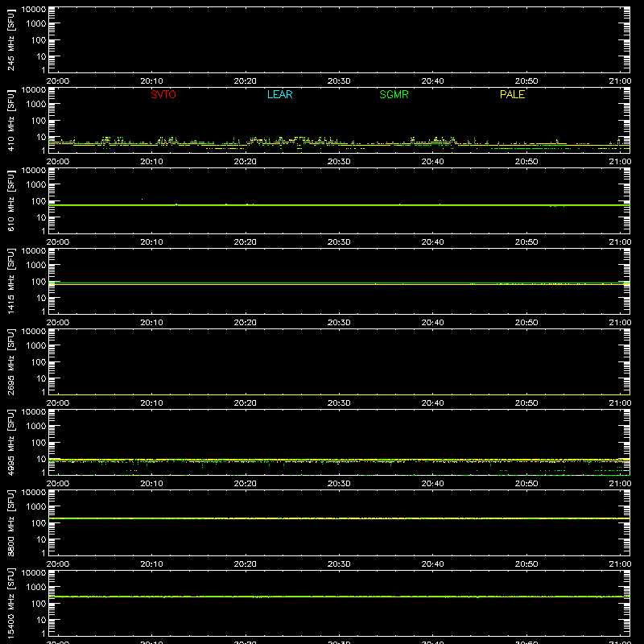
Task: Click the 20:40 time label below 4995 MHz plot
Action: 432,484
